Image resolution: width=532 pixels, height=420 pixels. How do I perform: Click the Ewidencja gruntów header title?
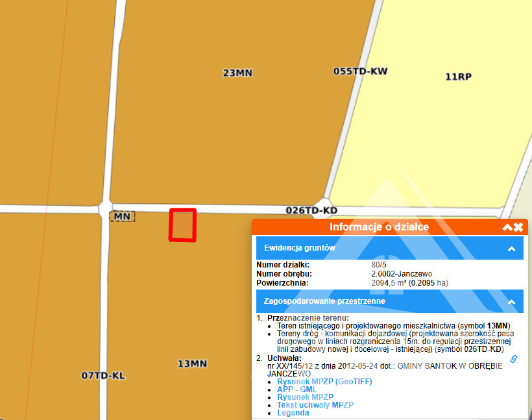(300, 248)
